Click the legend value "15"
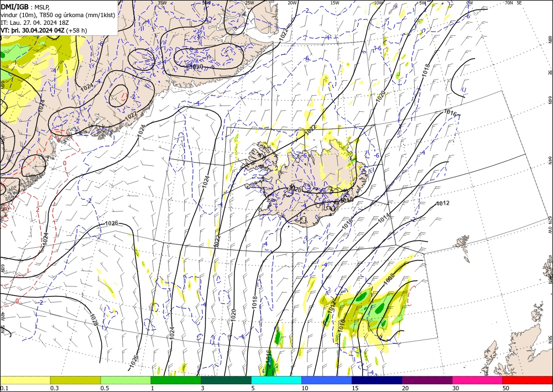Image resolution: width=553 pixels, height=392 pixels. click(355, 388)
